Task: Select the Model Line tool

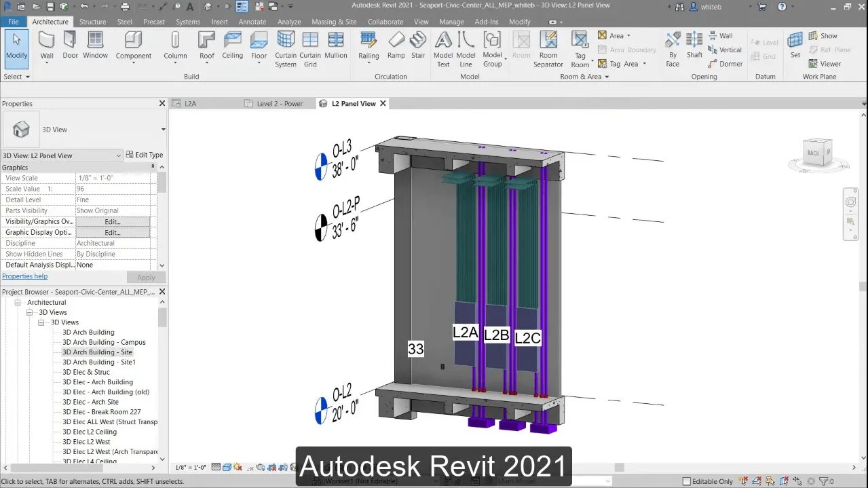Action: [466, 49]
